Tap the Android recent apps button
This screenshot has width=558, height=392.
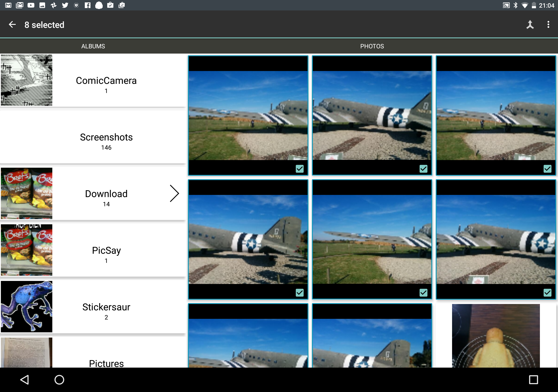tap(533, 380)
